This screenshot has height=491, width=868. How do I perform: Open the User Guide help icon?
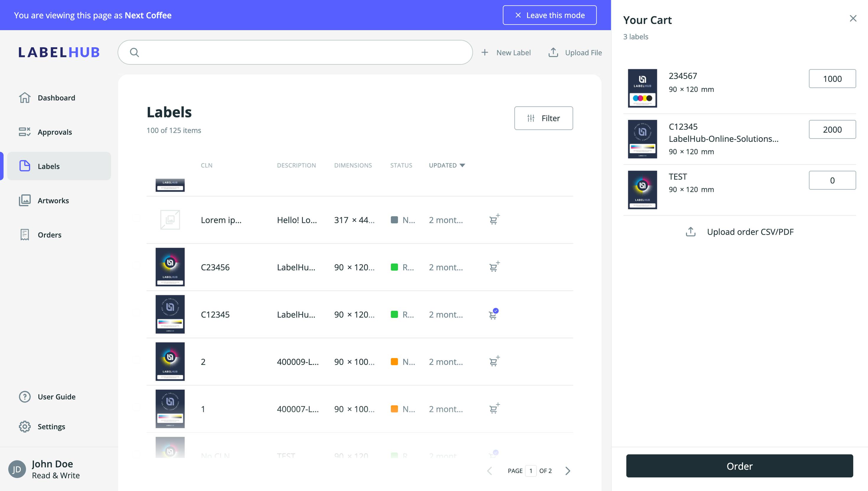25,396
